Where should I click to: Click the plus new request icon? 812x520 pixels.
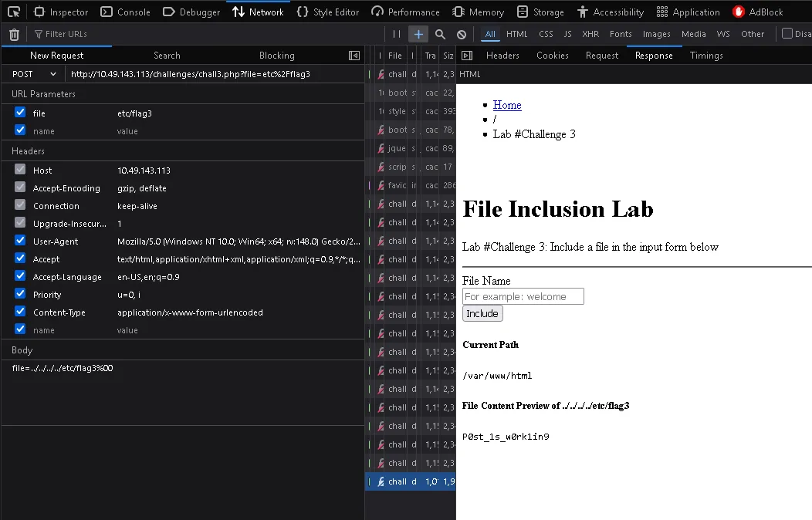[x=418, y=34]
